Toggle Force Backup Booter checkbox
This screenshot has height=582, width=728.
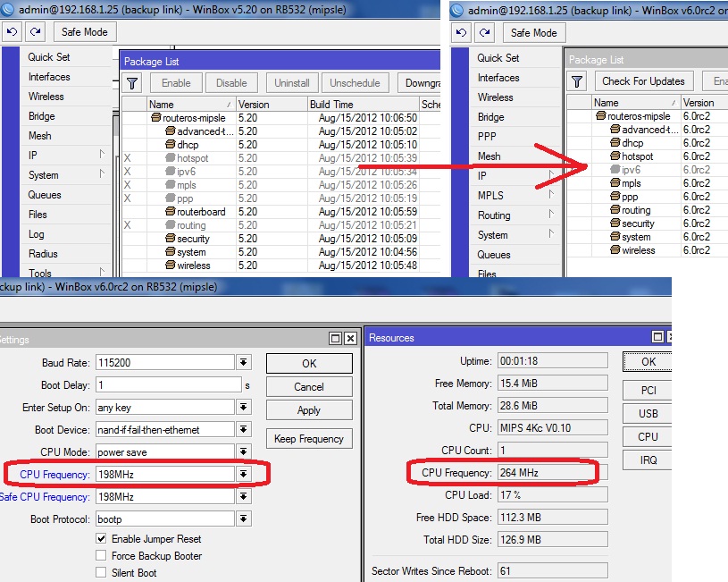click(x=101, y=555)
